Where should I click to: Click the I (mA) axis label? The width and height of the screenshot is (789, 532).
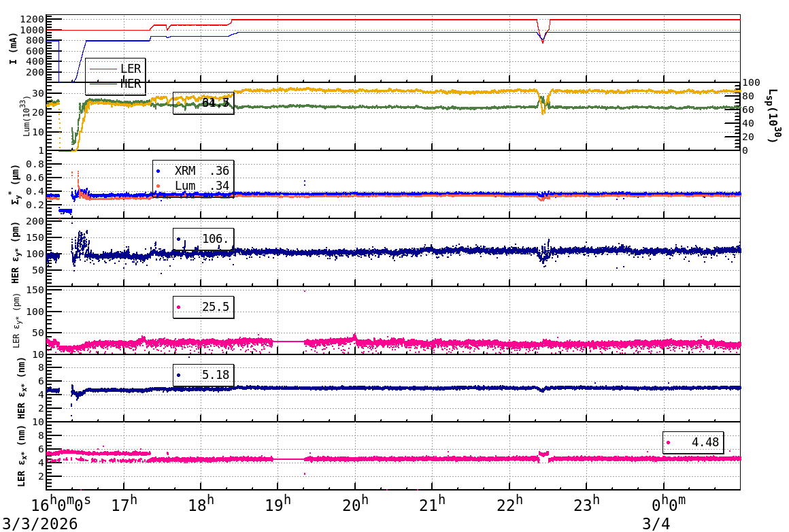(x=13, y=49)
